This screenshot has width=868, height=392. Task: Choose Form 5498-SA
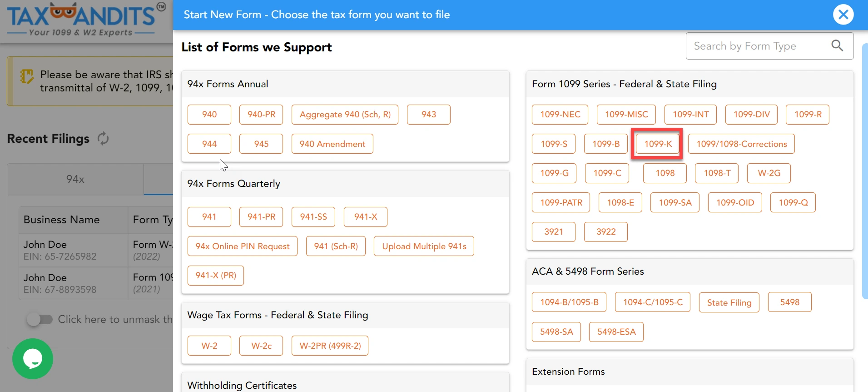(556, 332)
